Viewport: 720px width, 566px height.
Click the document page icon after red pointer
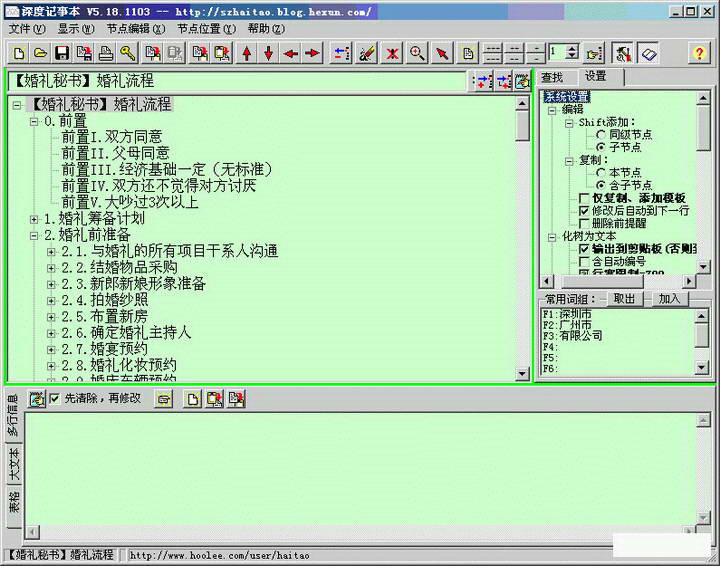(x=468, y=54)
